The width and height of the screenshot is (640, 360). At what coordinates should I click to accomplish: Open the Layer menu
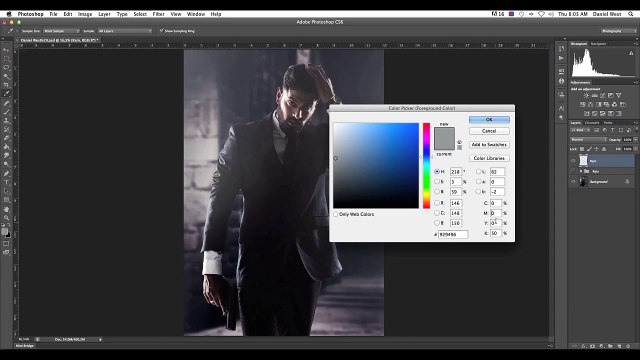pos(104,14)
